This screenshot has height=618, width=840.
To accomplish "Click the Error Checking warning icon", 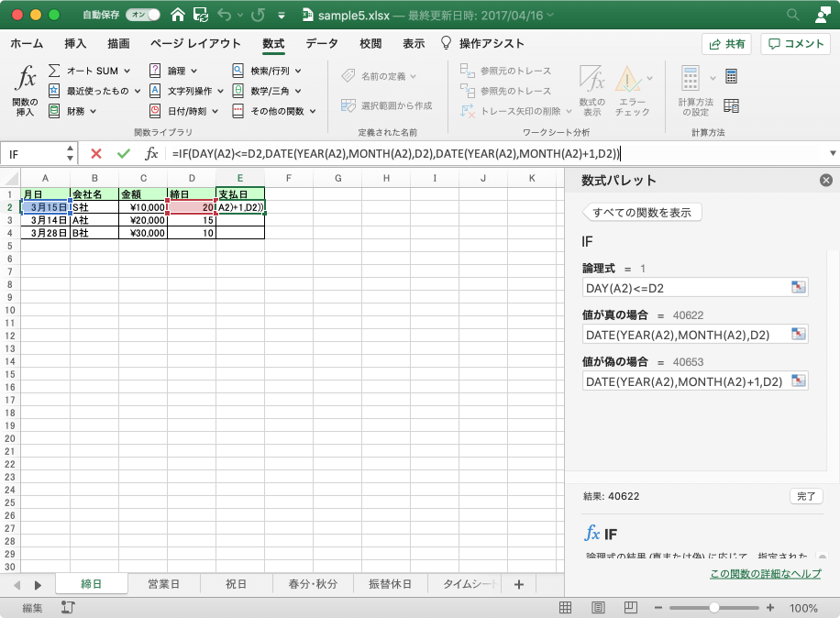I will (628, 79).
